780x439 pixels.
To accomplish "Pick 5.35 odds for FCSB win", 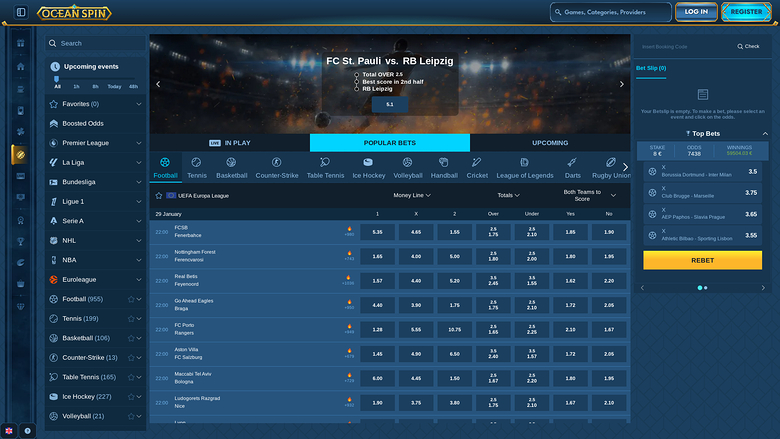I will coord(378,232).
